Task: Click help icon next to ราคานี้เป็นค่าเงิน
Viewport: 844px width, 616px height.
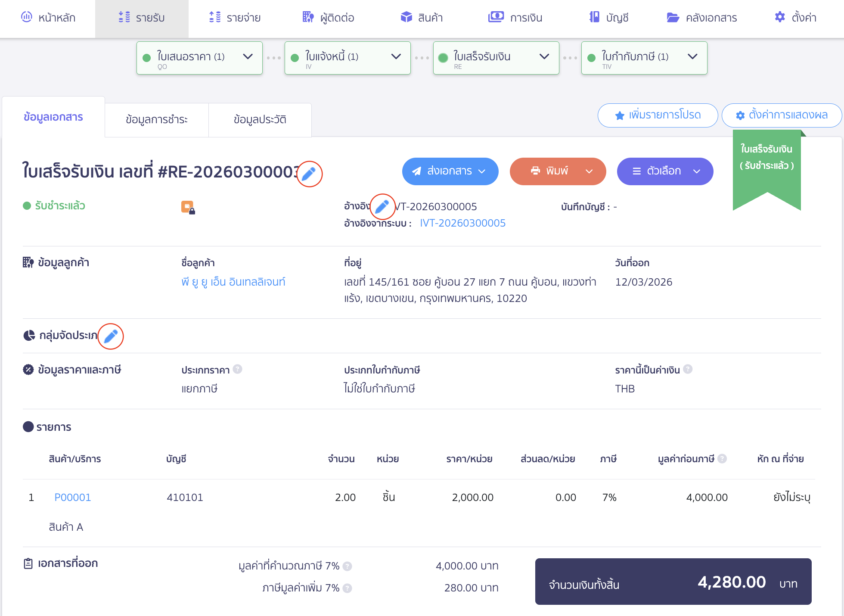Action: point(688,369)
